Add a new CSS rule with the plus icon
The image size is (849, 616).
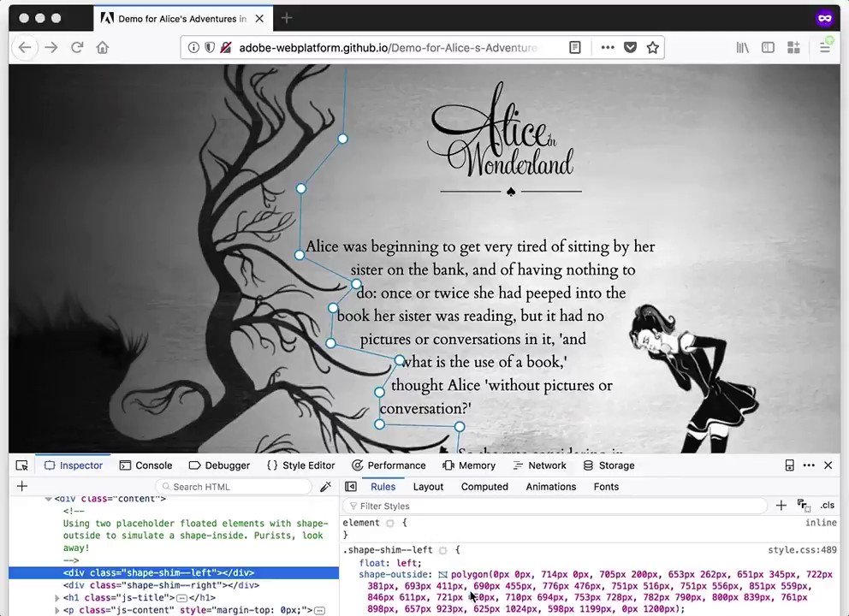coord(781,506)
